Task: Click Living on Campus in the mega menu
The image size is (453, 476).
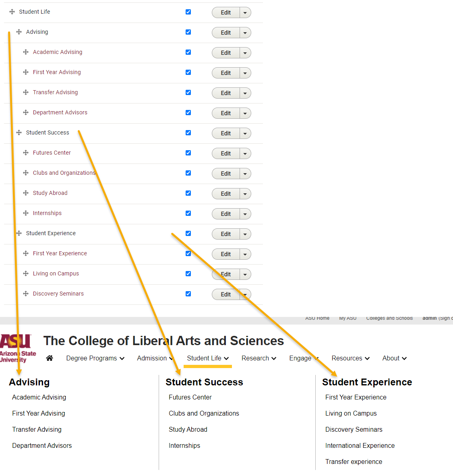Action: [x=351, y=413]
